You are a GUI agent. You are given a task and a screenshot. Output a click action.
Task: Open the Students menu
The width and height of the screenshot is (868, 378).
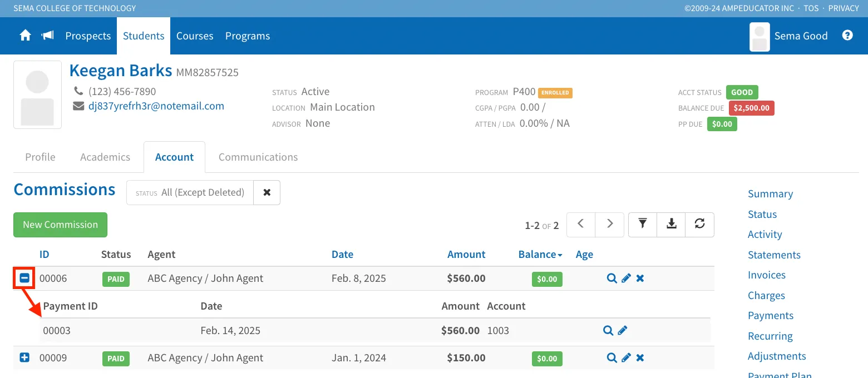coord(144,36)
